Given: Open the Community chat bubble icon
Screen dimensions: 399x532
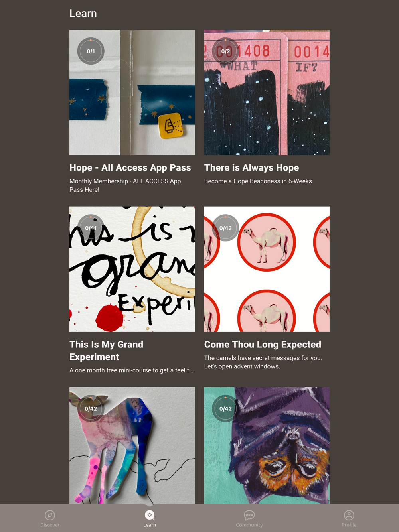Looking at the screenshot, I should 249,515.
